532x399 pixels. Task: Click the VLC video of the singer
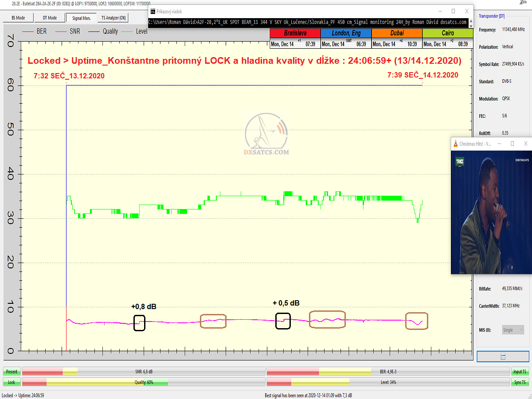click(491, 213)
